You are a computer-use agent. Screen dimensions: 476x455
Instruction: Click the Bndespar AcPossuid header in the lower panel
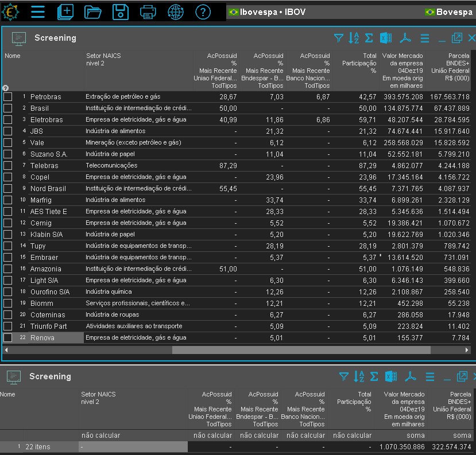[x=257, y=409]
